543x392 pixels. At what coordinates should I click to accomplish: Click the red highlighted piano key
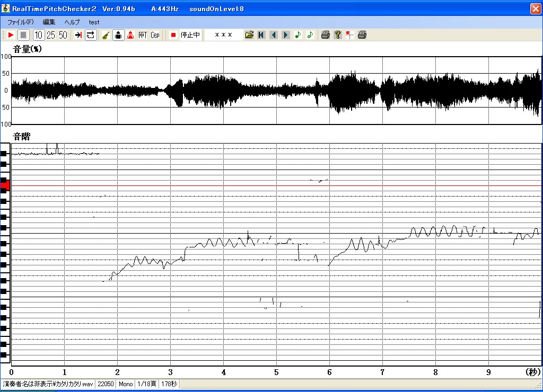point(5,186)
